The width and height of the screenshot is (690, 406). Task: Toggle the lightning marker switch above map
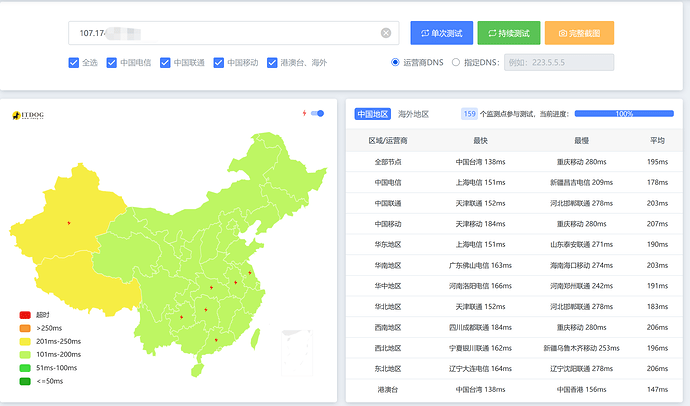pos(317,113)
